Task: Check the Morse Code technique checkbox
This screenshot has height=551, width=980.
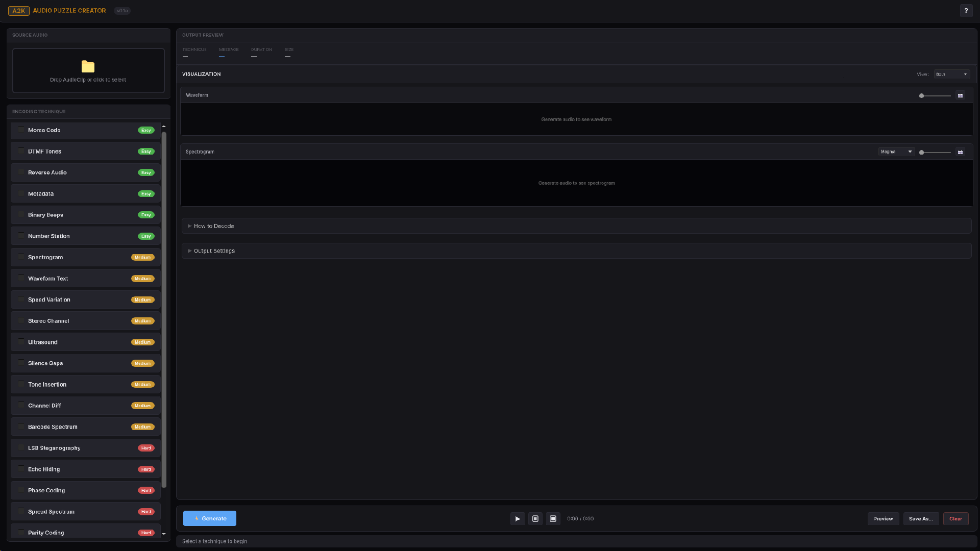Action: click(21, 130)
